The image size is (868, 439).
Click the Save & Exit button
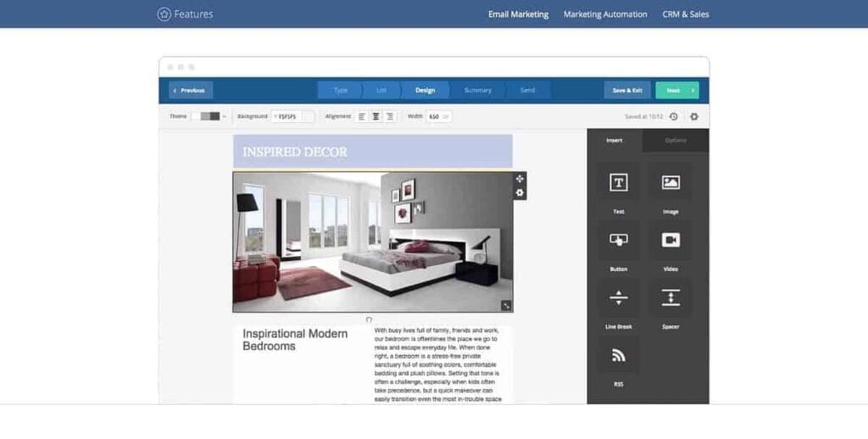[627, 91]
